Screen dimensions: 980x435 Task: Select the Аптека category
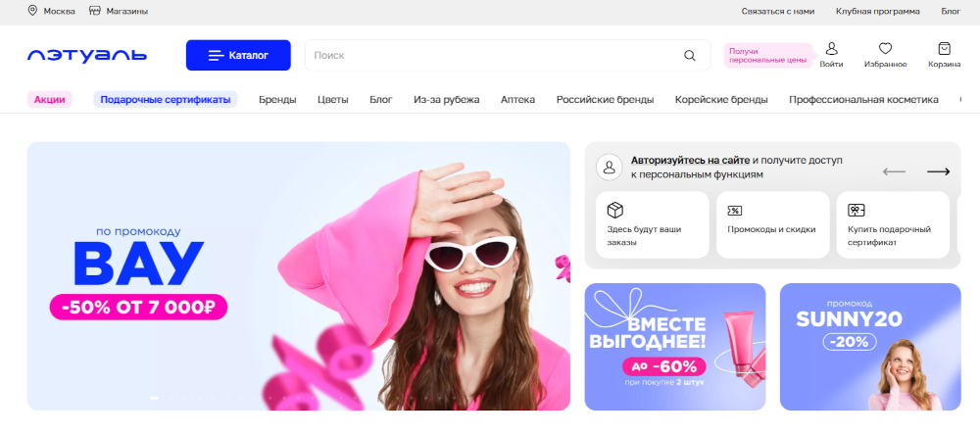point(517,99)
